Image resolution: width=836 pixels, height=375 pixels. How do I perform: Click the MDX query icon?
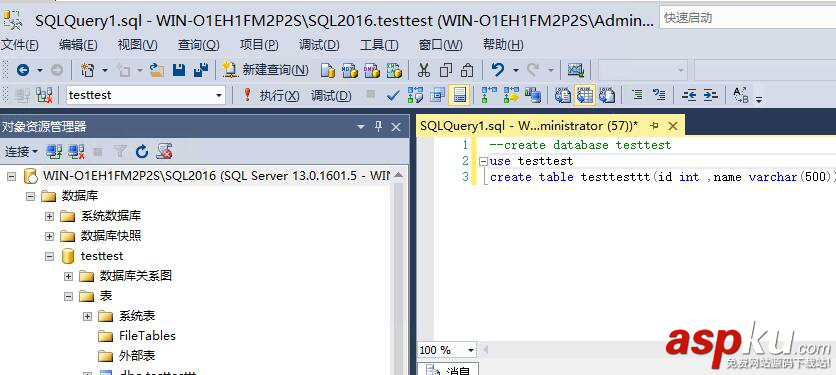(x=350, y=70)
